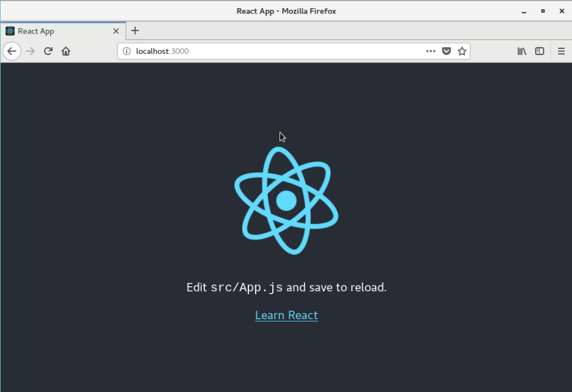Open a new tab
572x392 pixels.
135,31
